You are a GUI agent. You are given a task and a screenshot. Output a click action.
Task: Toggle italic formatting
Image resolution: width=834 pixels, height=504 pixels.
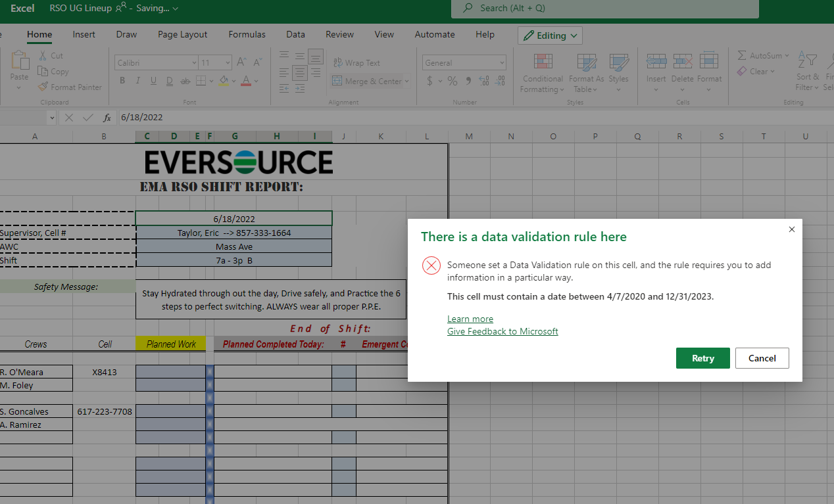point(137,80)
